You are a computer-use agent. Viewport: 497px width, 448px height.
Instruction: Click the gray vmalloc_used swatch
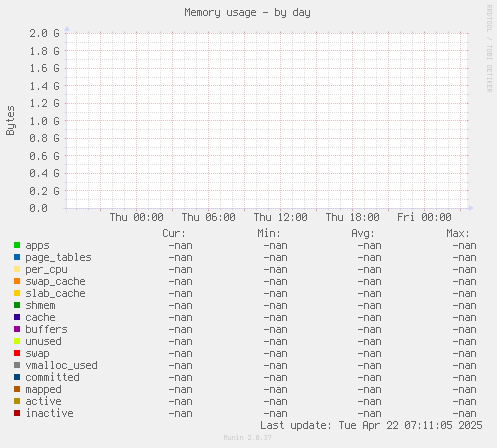[17, 365]
